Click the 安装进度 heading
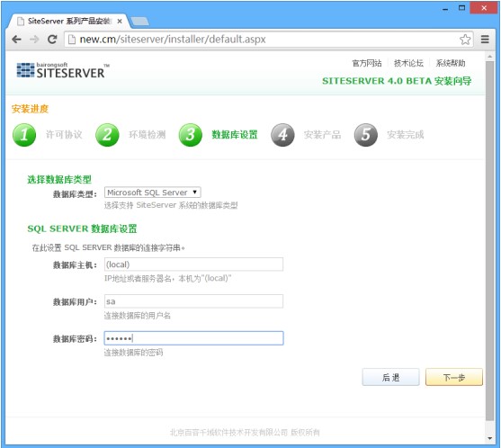501x448 pixels. point(30,109)
